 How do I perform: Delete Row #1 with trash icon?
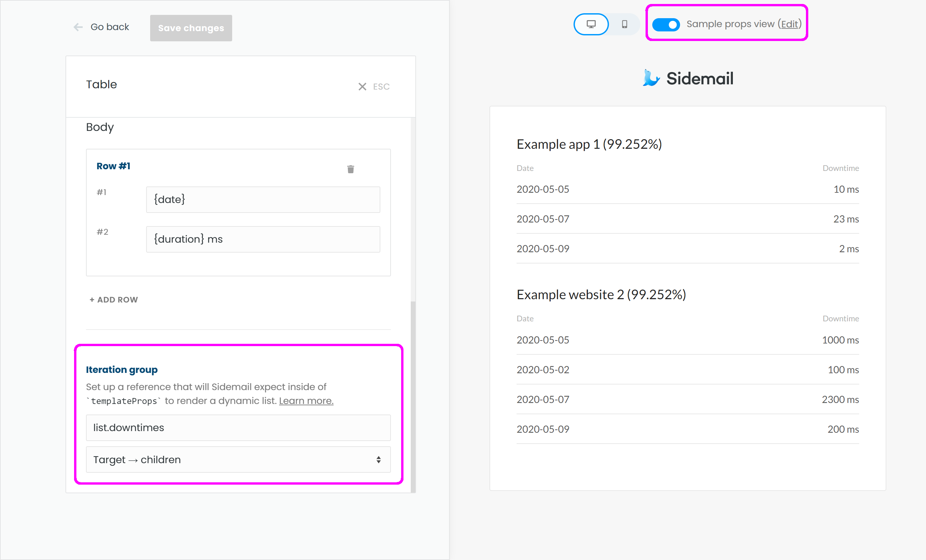pyautogui.click(x=351, y=169)
